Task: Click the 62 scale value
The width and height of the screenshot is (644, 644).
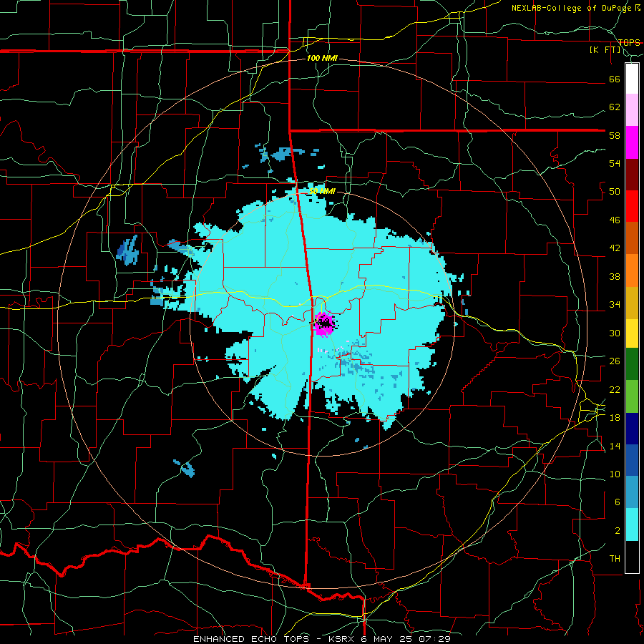Action: tap(615, 107)
